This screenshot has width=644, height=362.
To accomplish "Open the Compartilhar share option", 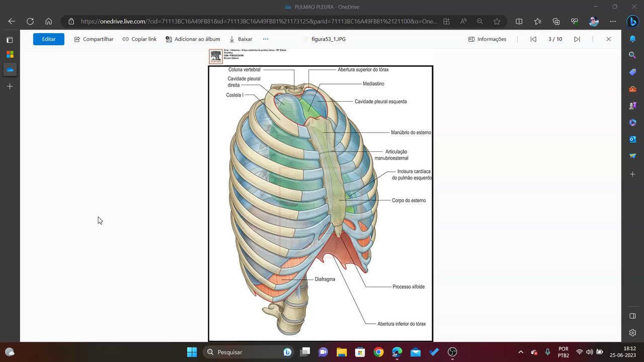I will tap(94, 39).
